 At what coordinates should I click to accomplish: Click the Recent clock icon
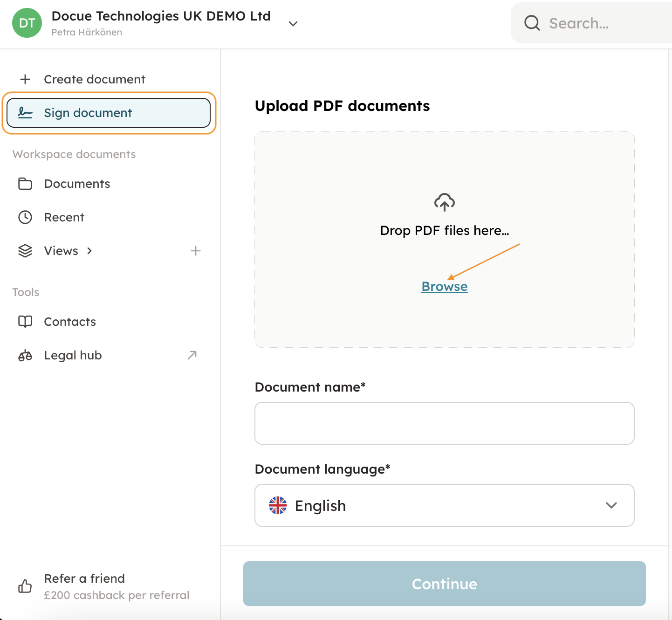(x=25, y=217)
